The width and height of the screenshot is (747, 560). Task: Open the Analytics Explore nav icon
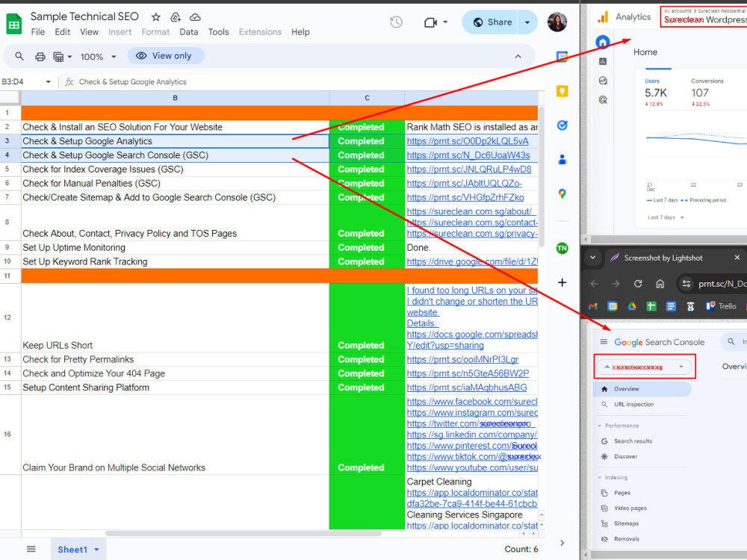click(603, 81)
